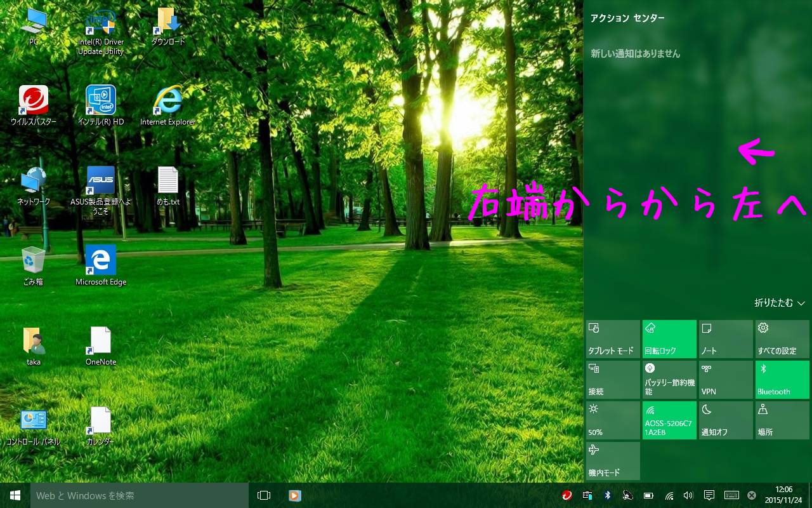Open the PC desktop icon
Viewport: 812px width, 508px height.
(34, 27)
